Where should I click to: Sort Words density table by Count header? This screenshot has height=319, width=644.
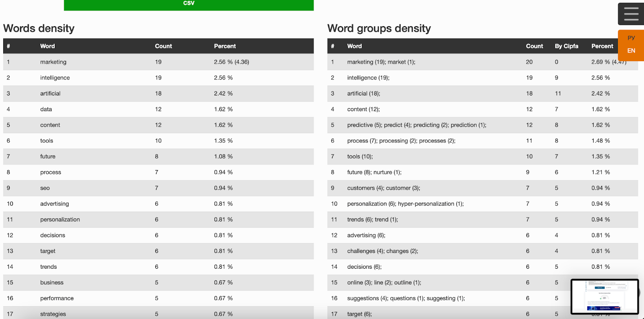(x=163, y=46)
